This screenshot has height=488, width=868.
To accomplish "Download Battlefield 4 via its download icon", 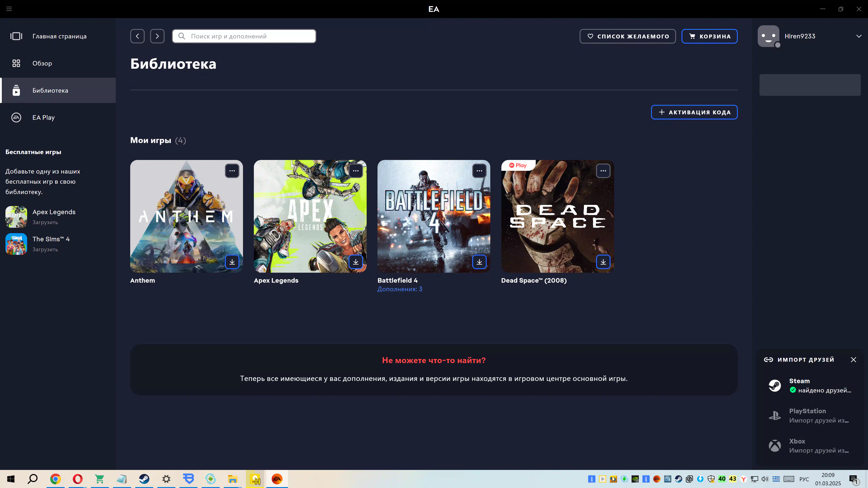I will coord(479,262).
